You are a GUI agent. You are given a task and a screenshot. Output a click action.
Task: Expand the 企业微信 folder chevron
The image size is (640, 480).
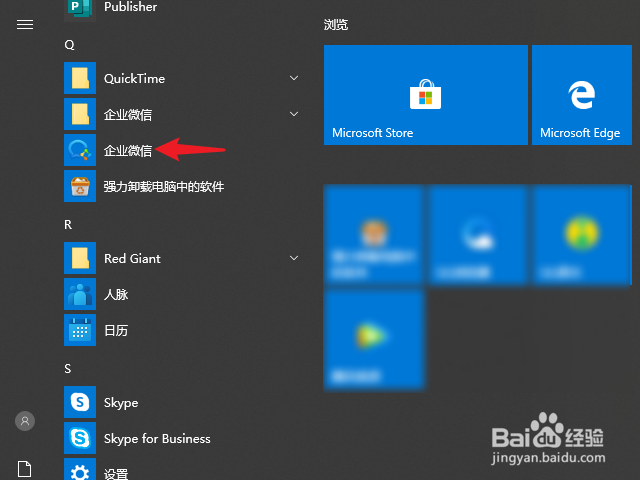pyautogui.click(x=294, y=114)
